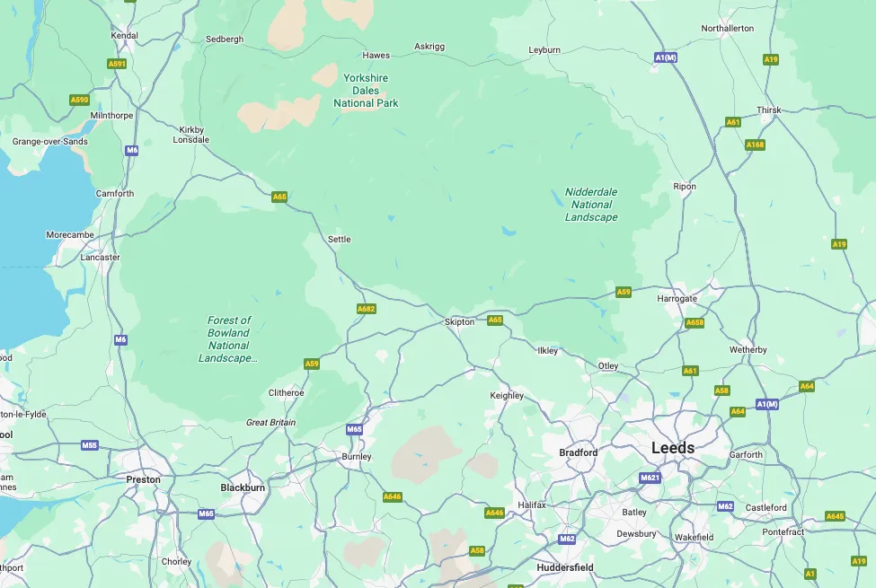
Task: Click the A590 road marker
Action: pos(79,100)
